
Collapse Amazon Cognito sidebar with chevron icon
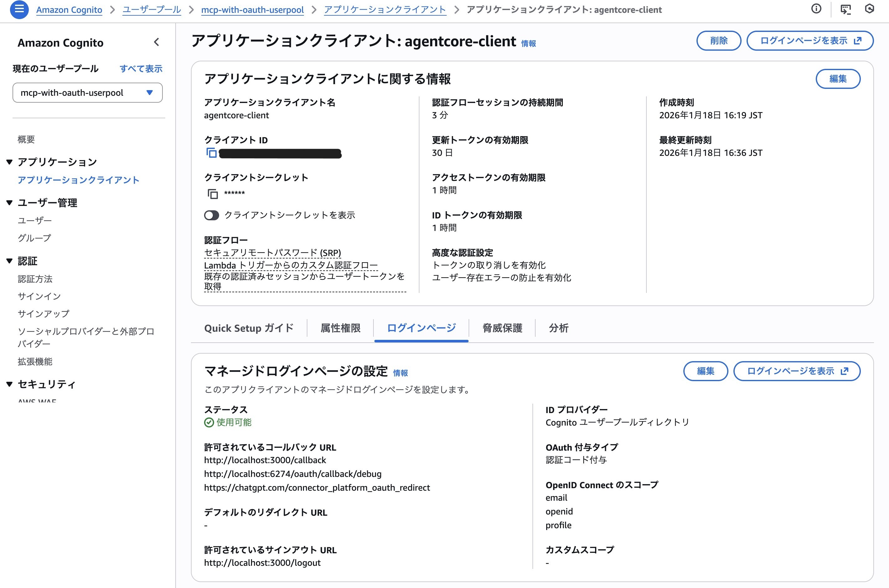(x=157, y=42)
